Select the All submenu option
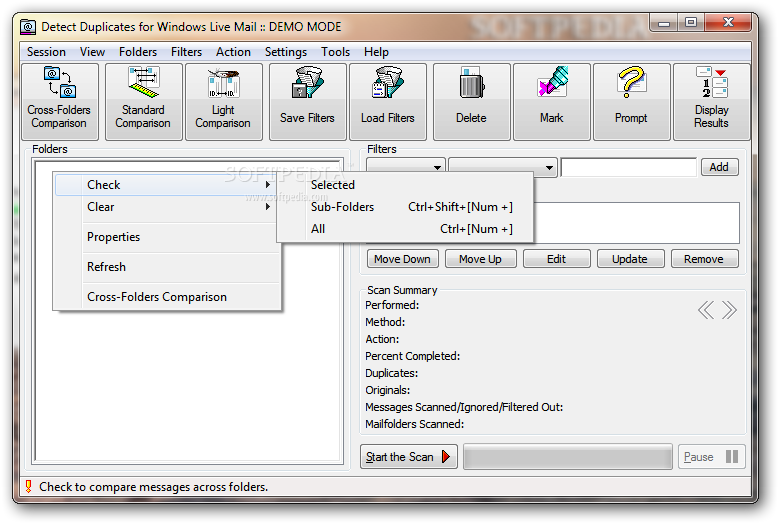Image resolution: width=779 pixels, height=524 pixels. pos(405,228)
